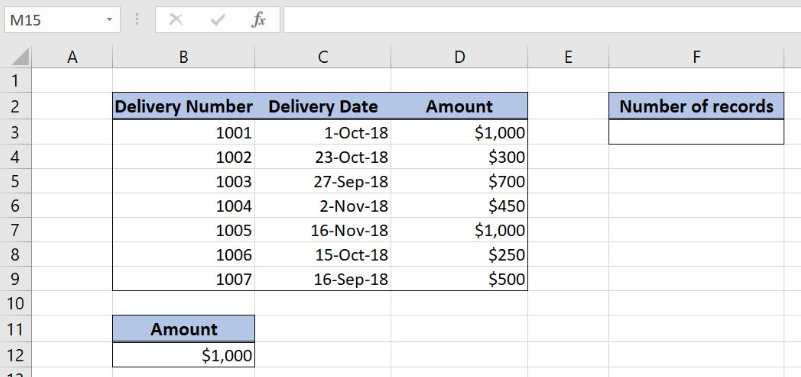The height and width of the screenshot is (377, 801).
Task: Click the formula bar resize dots handle
Action: coord(137,20)
